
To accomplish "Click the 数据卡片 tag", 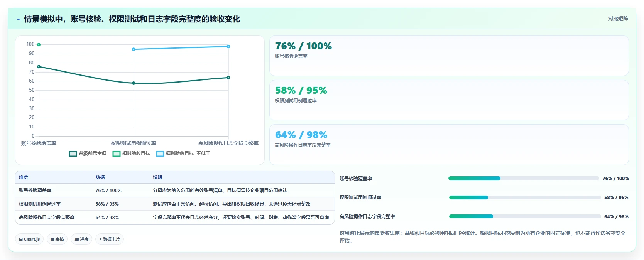I will point(110,239).
